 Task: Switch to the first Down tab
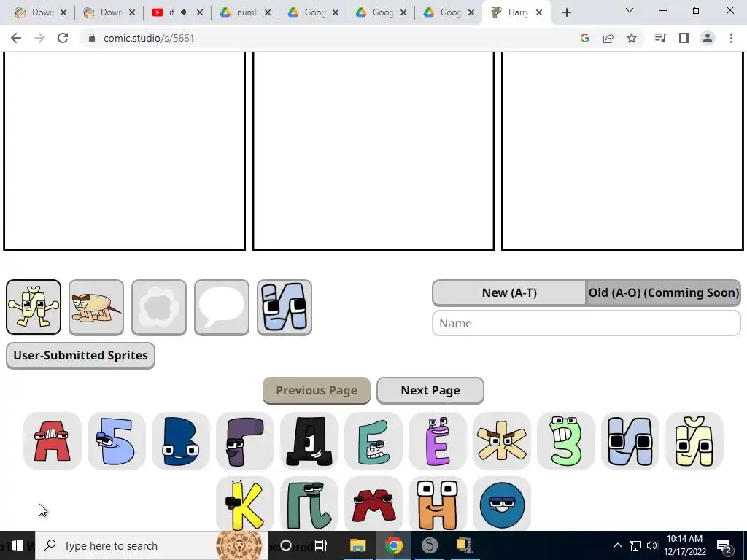(40, 12)
